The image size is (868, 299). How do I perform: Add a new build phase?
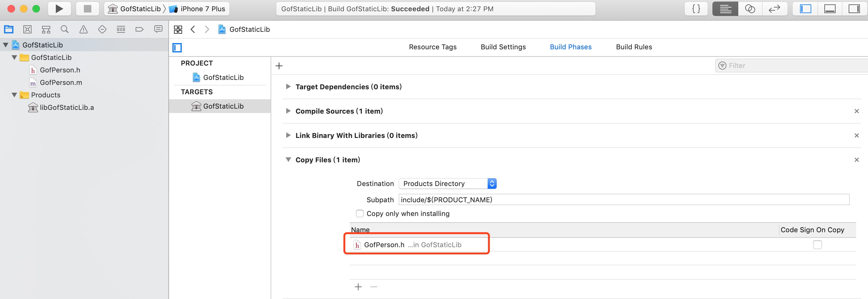[x=279, y=66]
